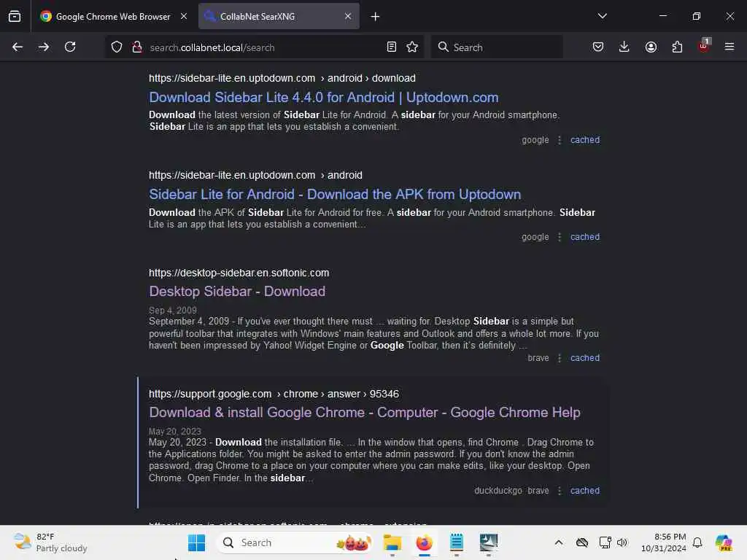Reload the current page
The image size is (747, 560).
70,47
